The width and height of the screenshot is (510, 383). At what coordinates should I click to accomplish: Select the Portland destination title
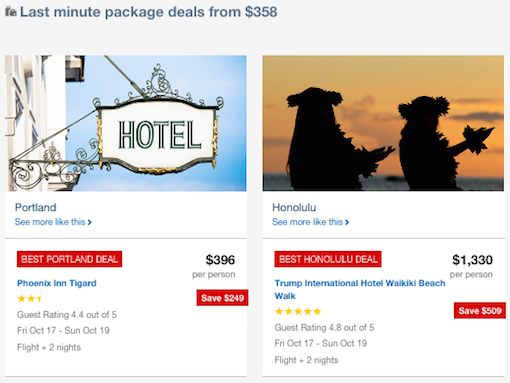pyautogui.click(x=36, y=207)
